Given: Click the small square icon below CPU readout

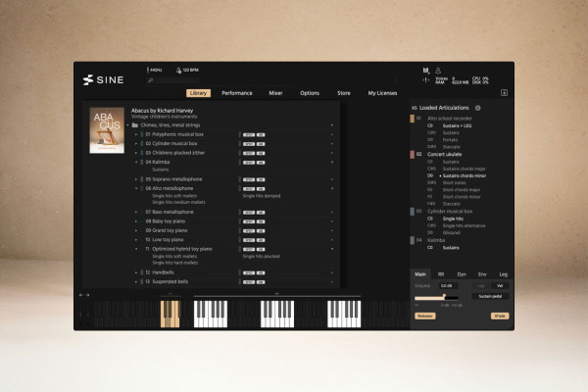Looking at the screenshot, I should click(503, 92).
